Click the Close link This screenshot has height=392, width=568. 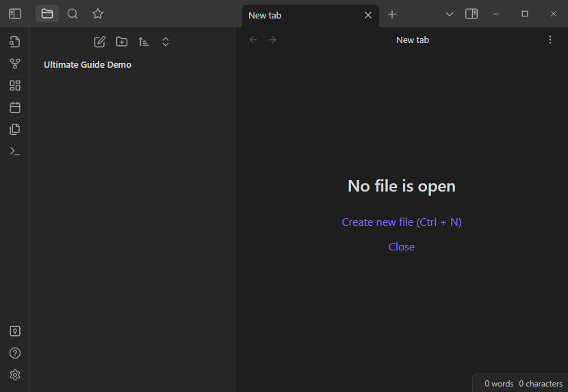pyautogui.click(x=402, y=247)
